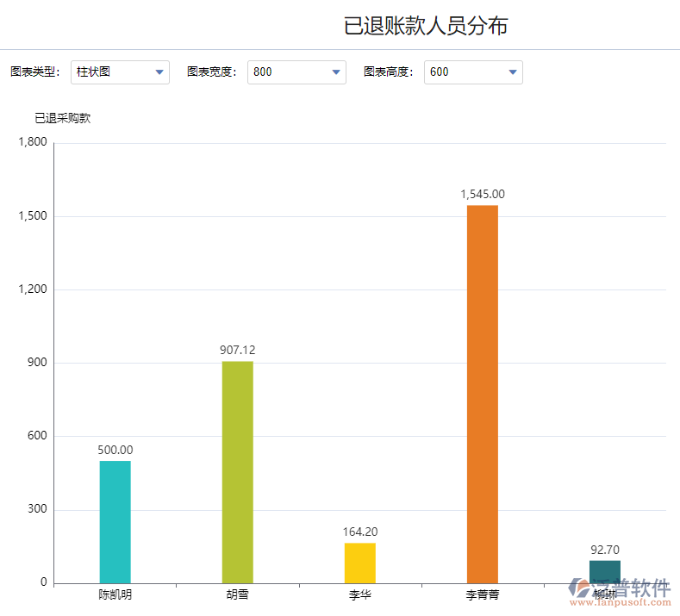Click the 907.12 data label
This screenshot has width=680, height=616.
click(x=237, y=350)
